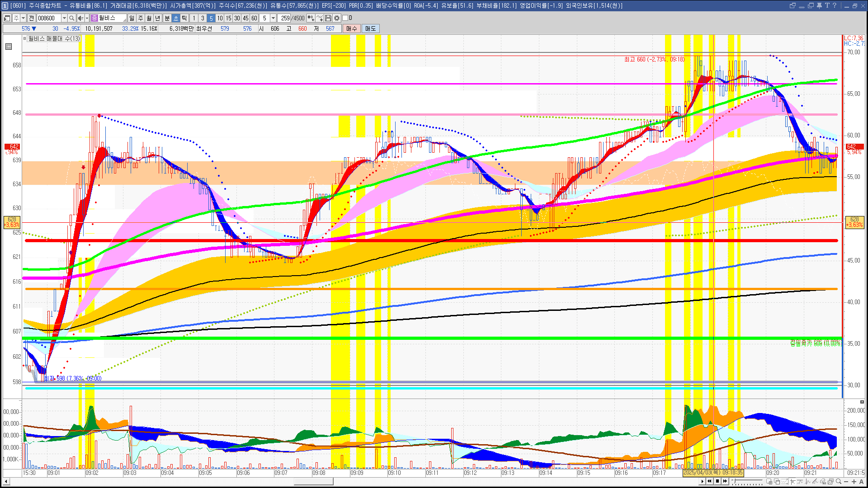
Task: Click the stock search magnifier icon
Action: [72, 18]
